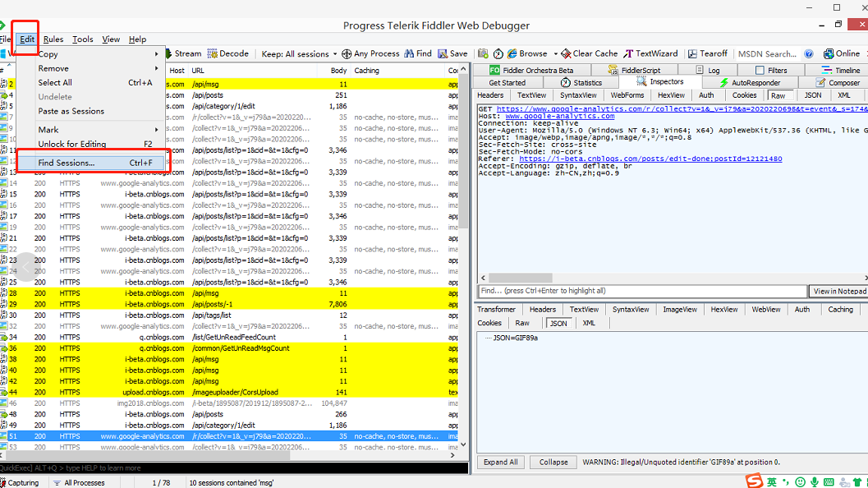The height and width of the screenshot is (488, 868).
Task: Open the View menu
Action: click(111, 39)
